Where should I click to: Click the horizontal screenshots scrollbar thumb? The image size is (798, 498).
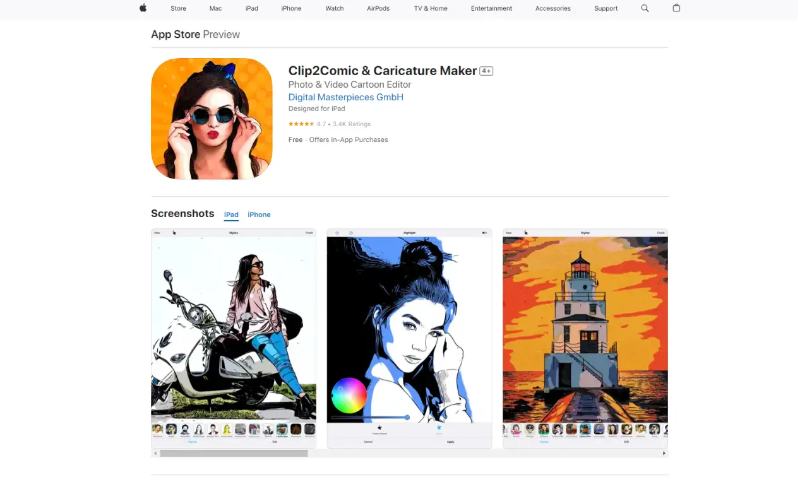(x=234, y=453)
